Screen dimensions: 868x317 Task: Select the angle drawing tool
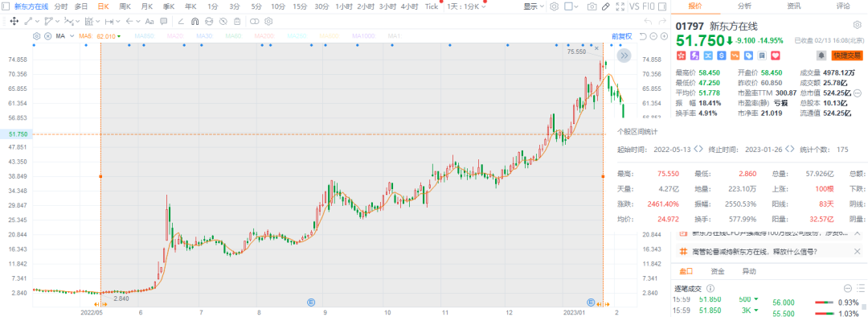coord(181,22)
